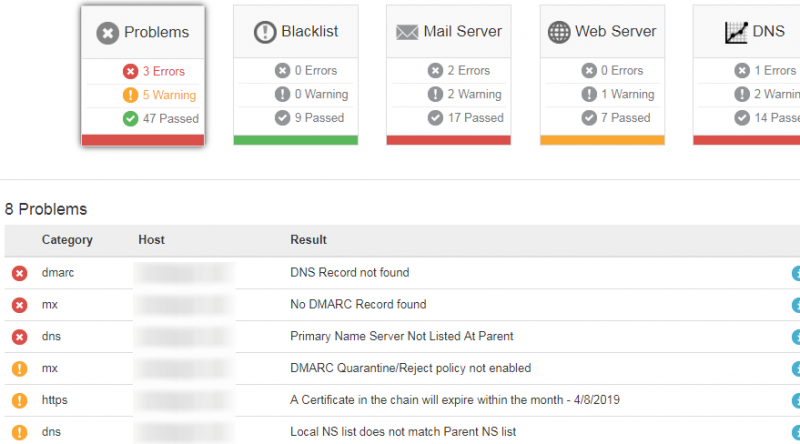This screenshot has height=444, width=800.
Task: Click Blacklist 0 Errors gray X icon
Action: click(283, 70)
